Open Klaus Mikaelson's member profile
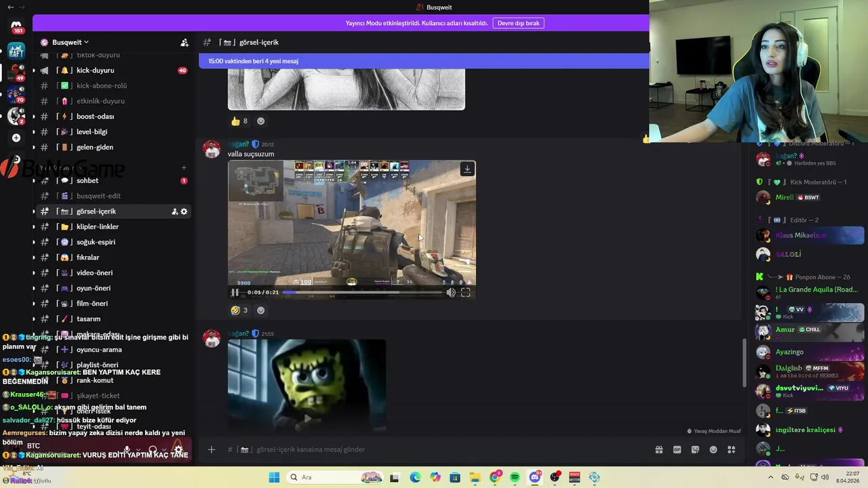868x488 pixels. click(808, 235)
